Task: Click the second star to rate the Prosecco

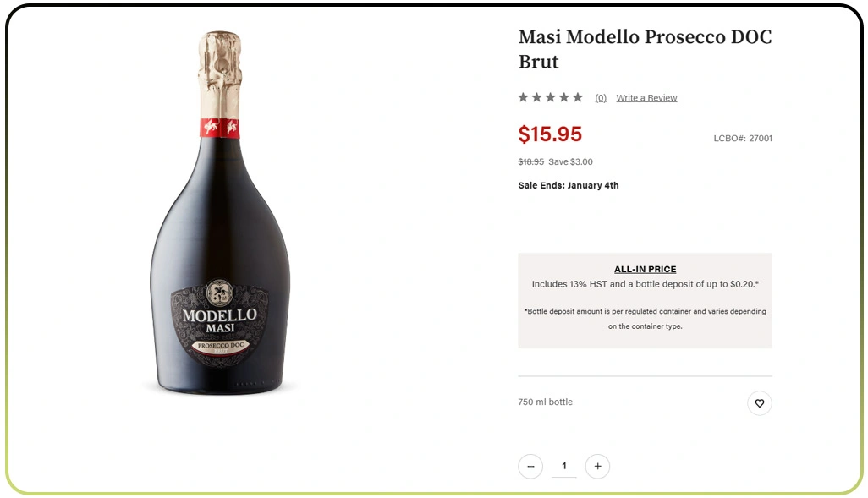Action: click(x=536, y=96)
